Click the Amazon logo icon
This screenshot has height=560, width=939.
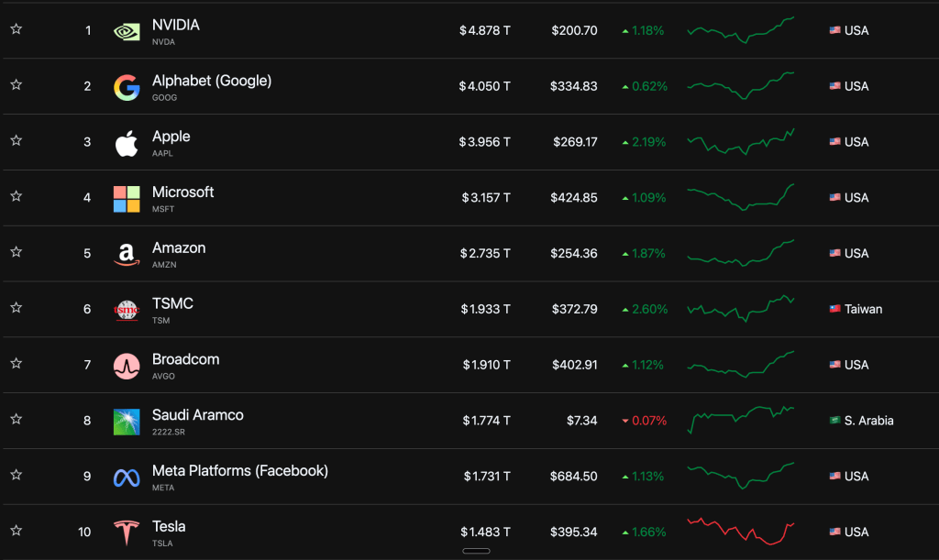127,255
